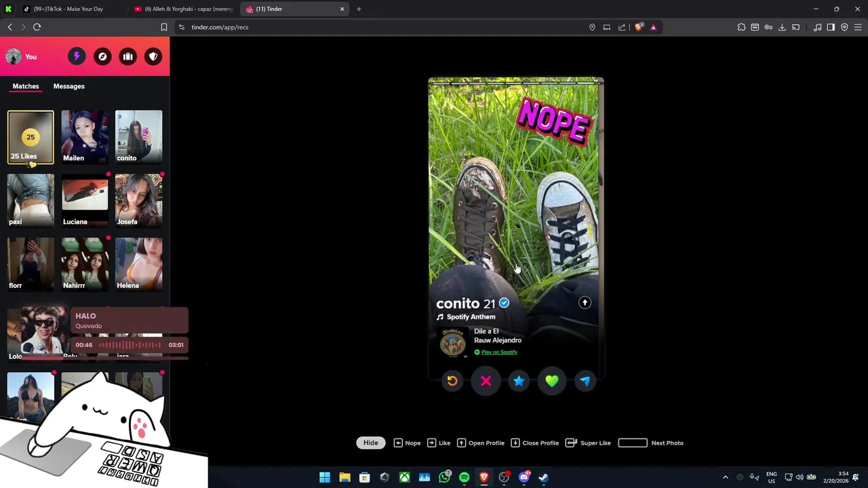This screenshot has height=488, width=868.
Task: Open Discord from the Windows taskbar
Action: click(x=524, y=477)
